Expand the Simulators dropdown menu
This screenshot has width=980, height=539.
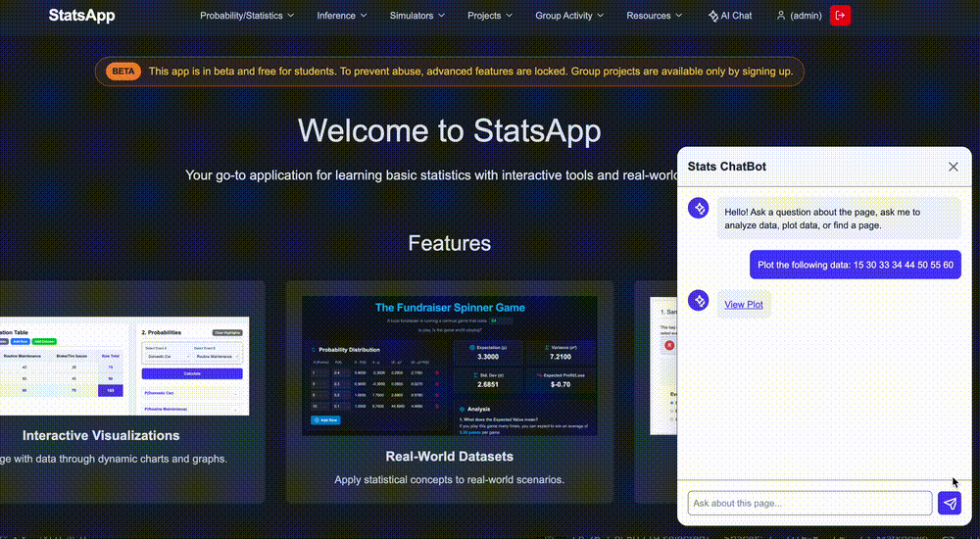point(416,16)
